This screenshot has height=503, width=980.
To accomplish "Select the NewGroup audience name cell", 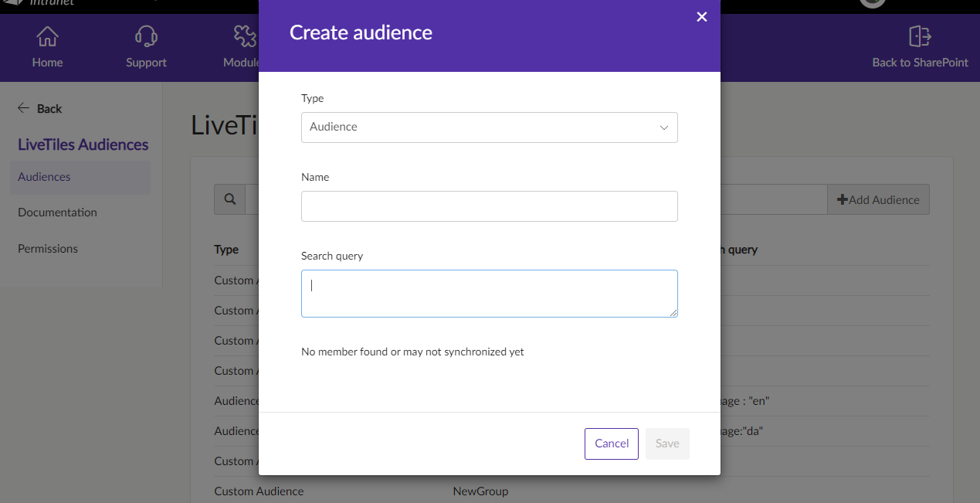I will point(480,491).
